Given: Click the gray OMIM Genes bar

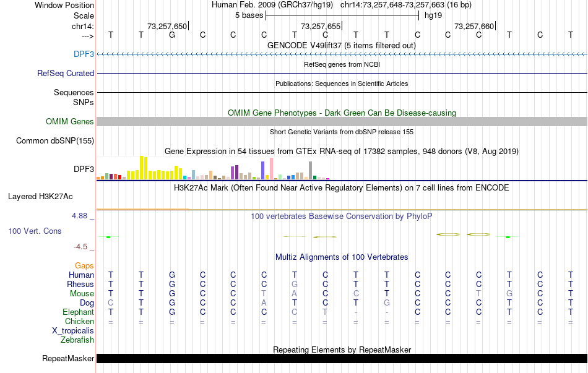Looking at the screenshot, I should 342,121.
